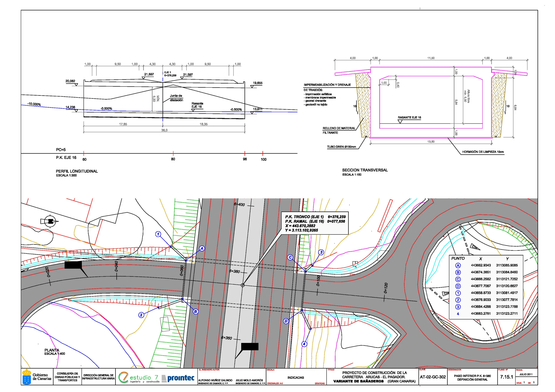Click the 6+380 station label on the plan

234,271
